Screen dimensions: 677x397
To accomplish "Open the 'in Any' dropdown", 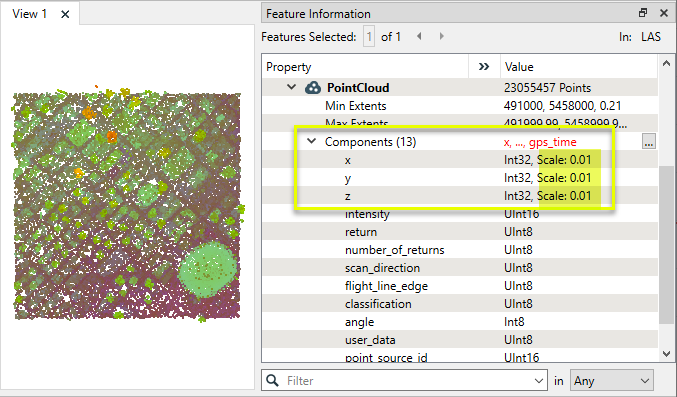I will click(611, 381).
